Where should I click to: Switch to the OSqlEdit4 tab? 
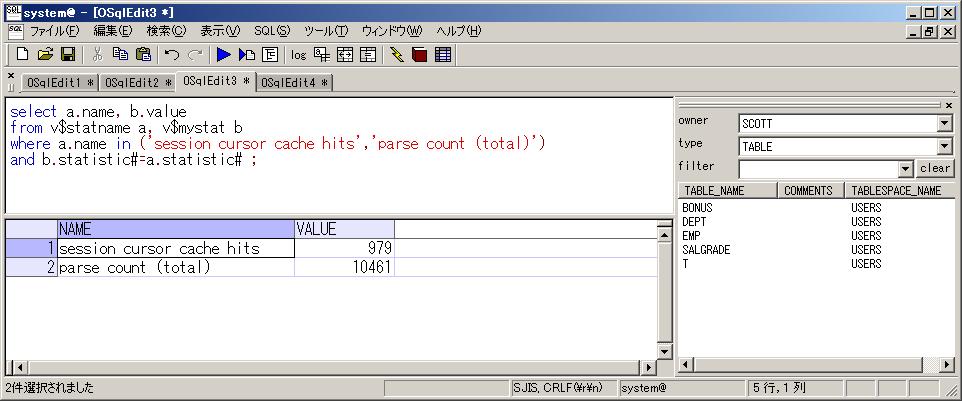294,83
